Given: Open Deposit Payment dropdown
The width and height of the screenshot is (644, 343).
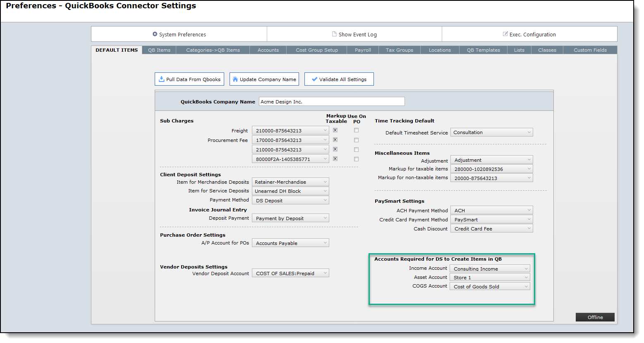Looking at the screenshot, I should [290, 218].
